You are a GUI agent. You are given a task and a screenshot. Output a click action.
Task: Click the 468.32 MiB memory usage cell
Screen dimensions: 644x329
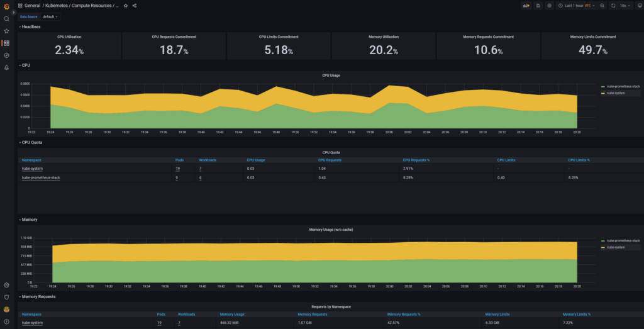click(x=229, y=323)
